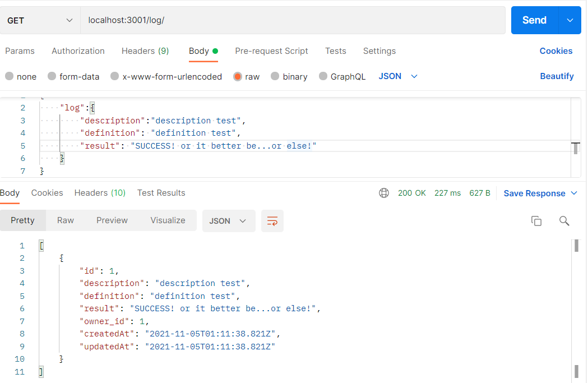This screenshot has width=588, height=383.
Task: Click the globe network information icon
Action: pos(384,192)
